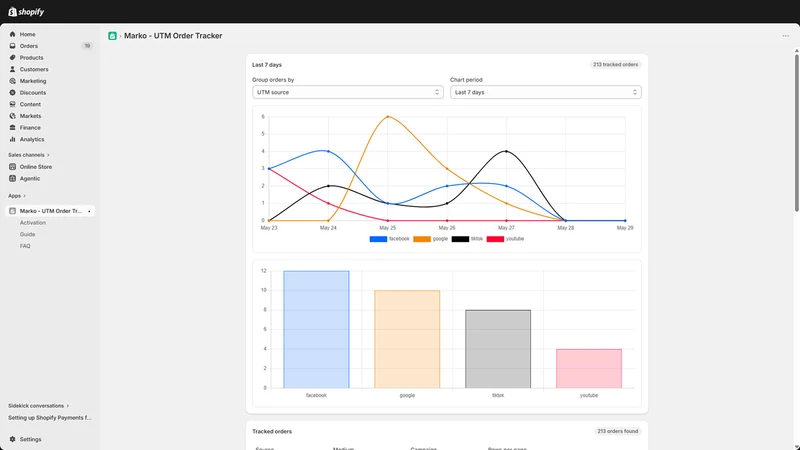This screenshot has height=450, width=800.
Task: Click google peak point on May 25
Action: tap(388, 116)
